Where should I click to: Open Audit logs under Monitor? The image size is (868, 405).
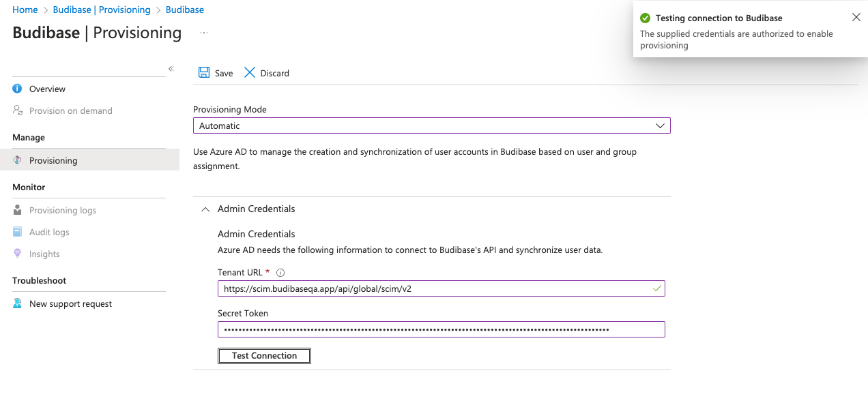49,232
